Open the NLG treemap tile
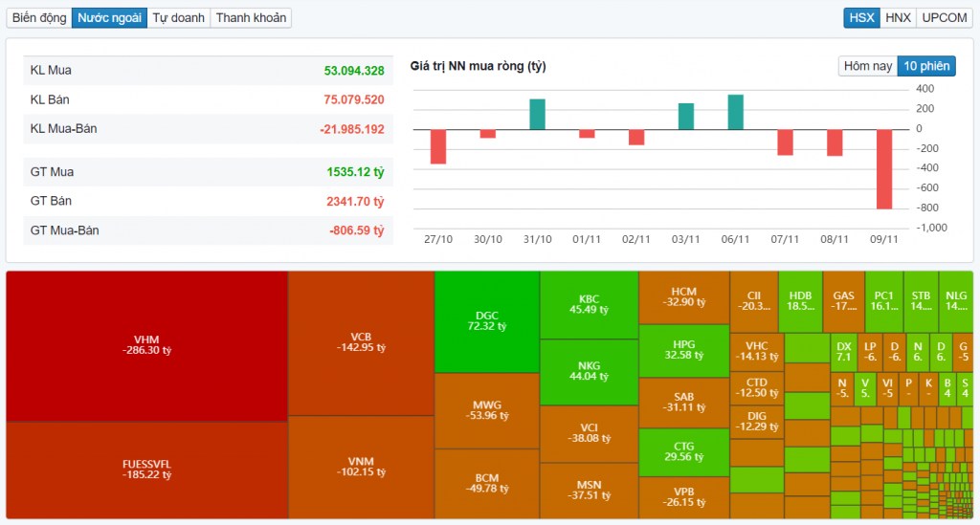 [x=956, y=301]
